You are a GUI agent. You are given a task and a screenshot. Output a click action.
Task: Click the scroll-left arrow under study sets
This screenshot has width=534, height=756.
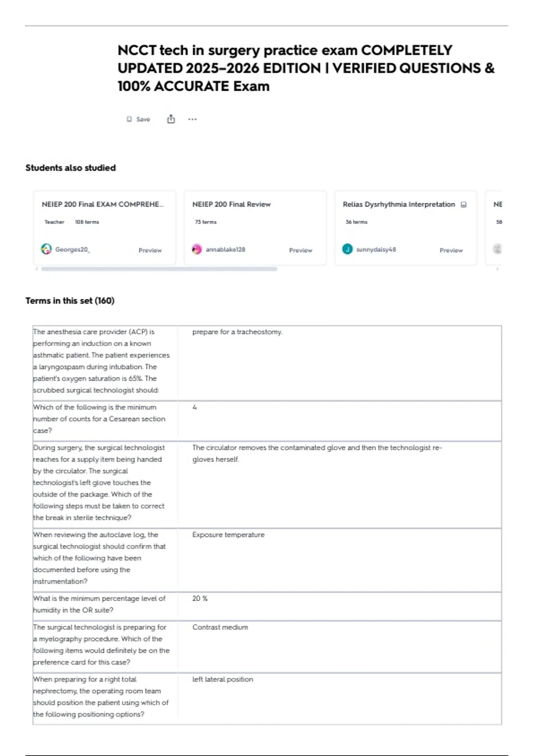pos(36,269)
